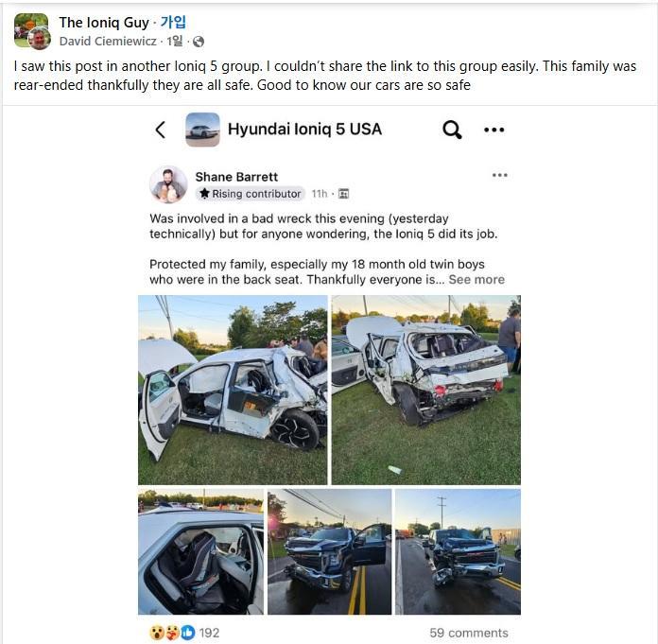Open the three-dot menu in group header
Viewport: 658px width, 644px height.
pyautogui.click(x=493, y=130)
